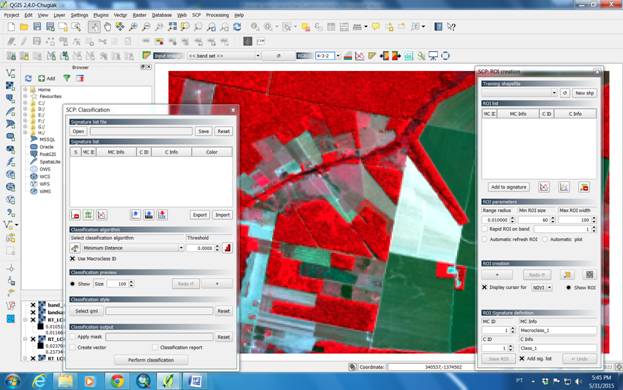The image size is (623, 390).
Task: Click the Zoom Full extent icon
Action: pos(172,27)
